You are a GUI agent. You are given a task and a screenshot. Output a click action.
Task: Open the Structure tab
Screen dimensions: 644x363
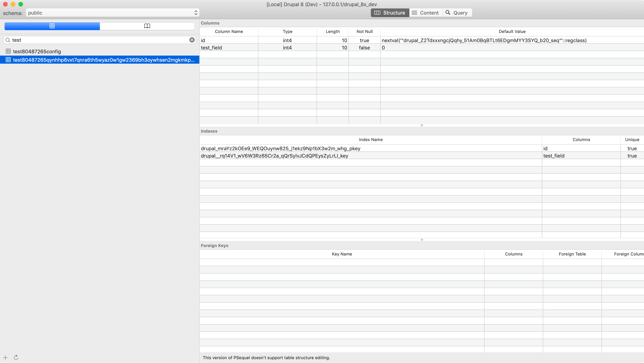click(390, 13)
